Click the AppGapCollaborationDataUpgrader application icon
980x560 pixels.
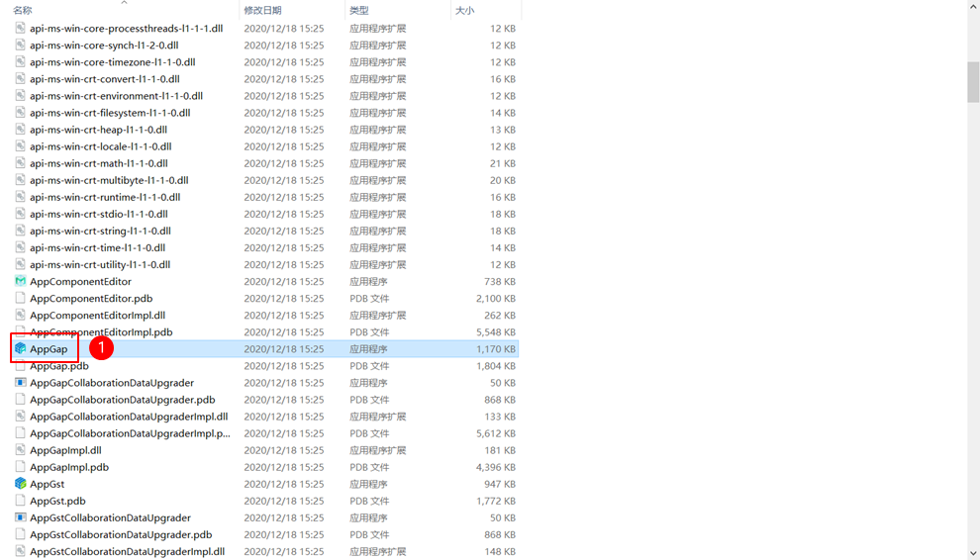21,383
